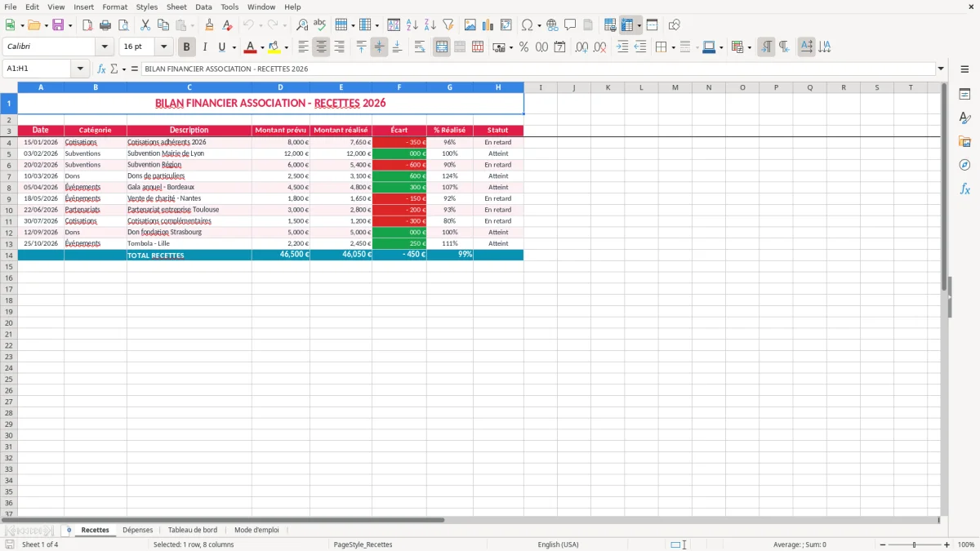
Task: Click the formula input line field
Action: pos(538,69)
